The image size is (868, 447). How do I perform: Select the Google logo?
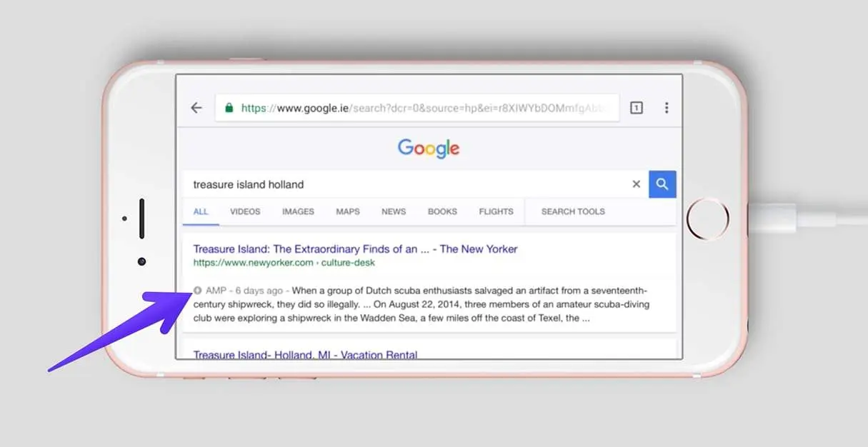428,148
